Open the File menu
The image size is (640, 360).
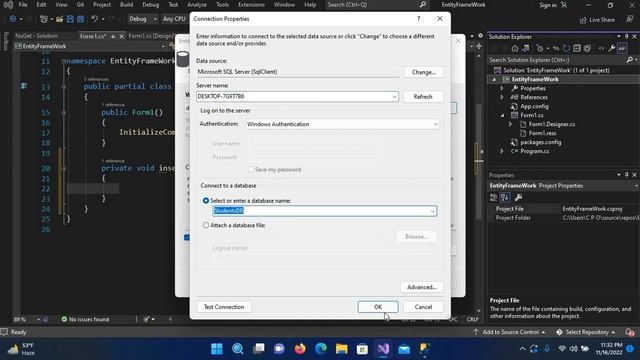[x=23, y=5]
